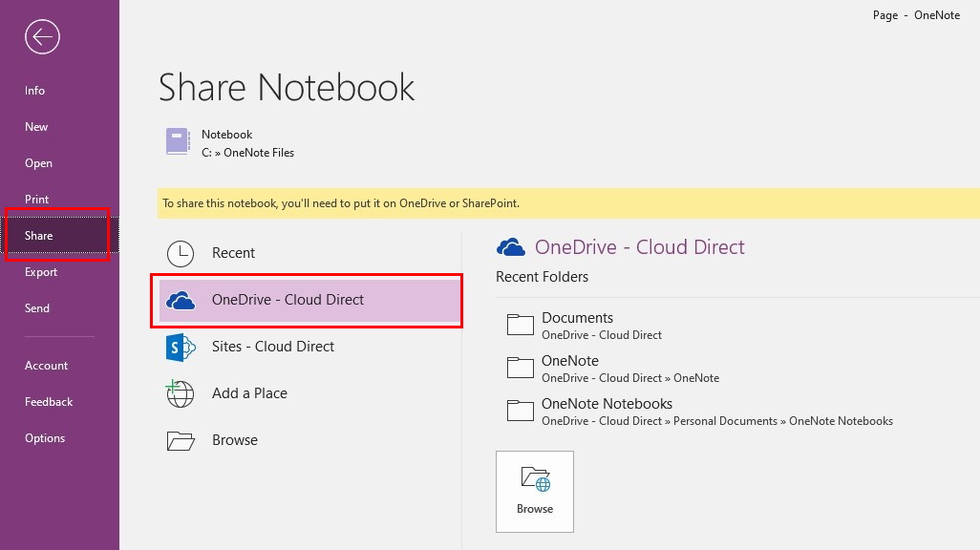Viewport: 980px width, 550px height.
Task: Select the Share sidebar item
Action: [x=59, y=236]
